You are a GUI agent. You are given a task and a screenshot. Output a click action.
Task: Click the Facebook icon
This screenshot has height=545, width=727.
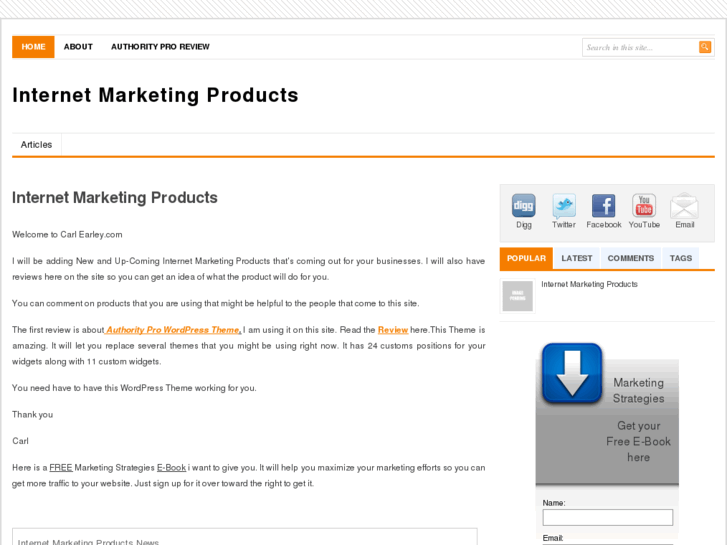pyautogui.click(x=603, y=206)
